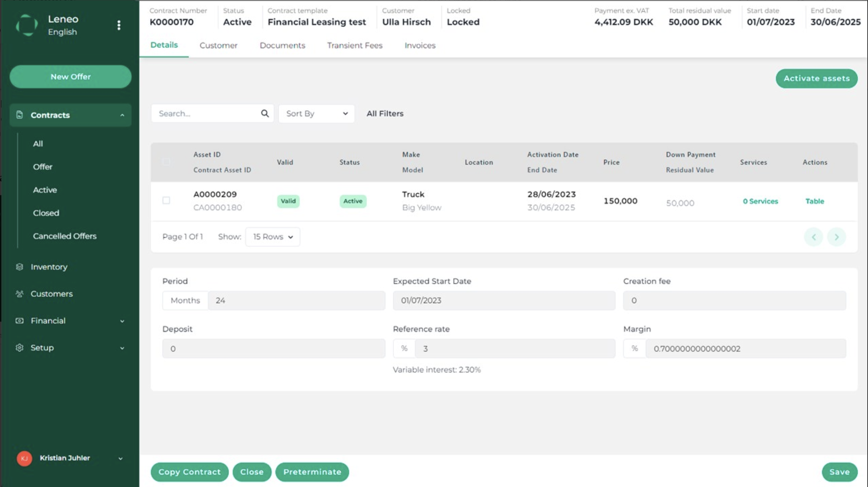Open All contracts in sidebar
The width and height of the screenshot is (868, 487).
(38, 144)
